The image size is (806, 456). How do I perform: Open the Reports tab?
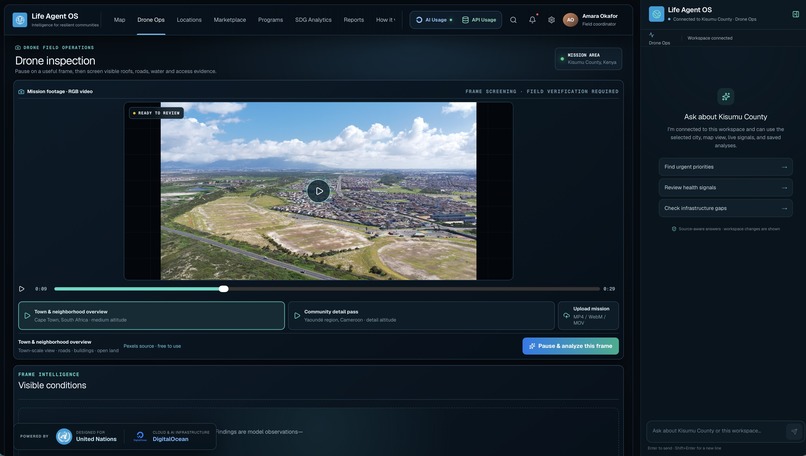click(354, 20)
